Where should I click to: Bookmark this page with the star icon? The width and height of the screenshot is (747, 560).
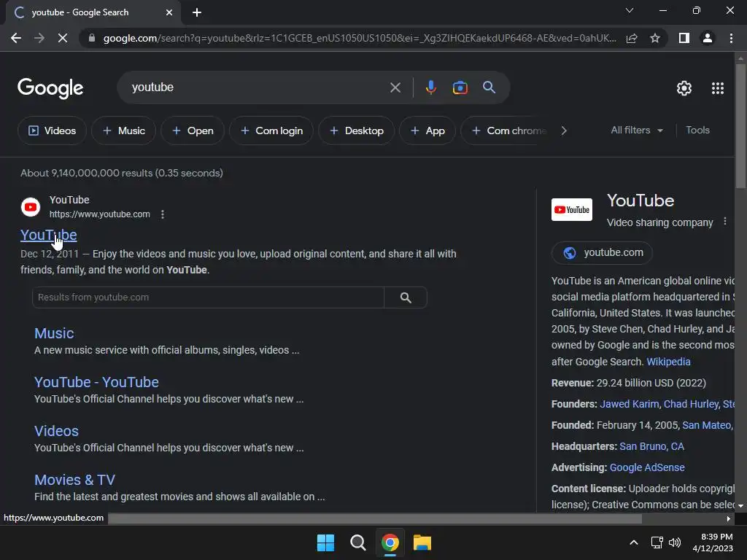655,38
